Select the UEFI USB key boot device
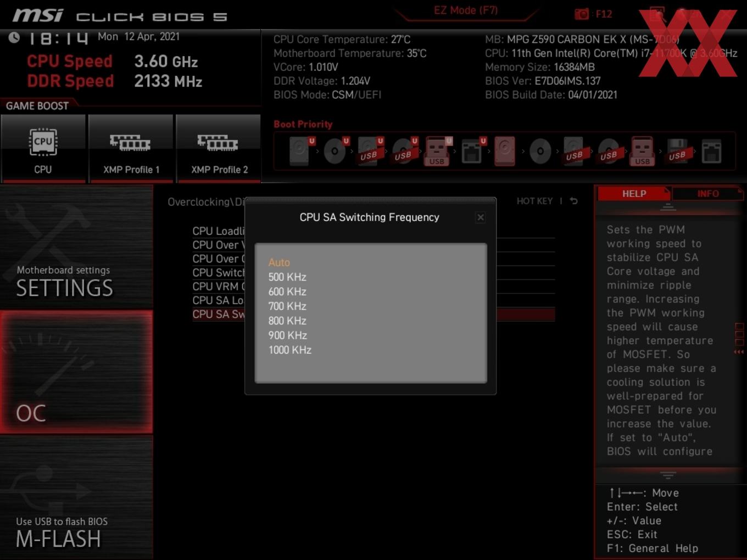The image size is (747, 560). (x=438, y=152)
